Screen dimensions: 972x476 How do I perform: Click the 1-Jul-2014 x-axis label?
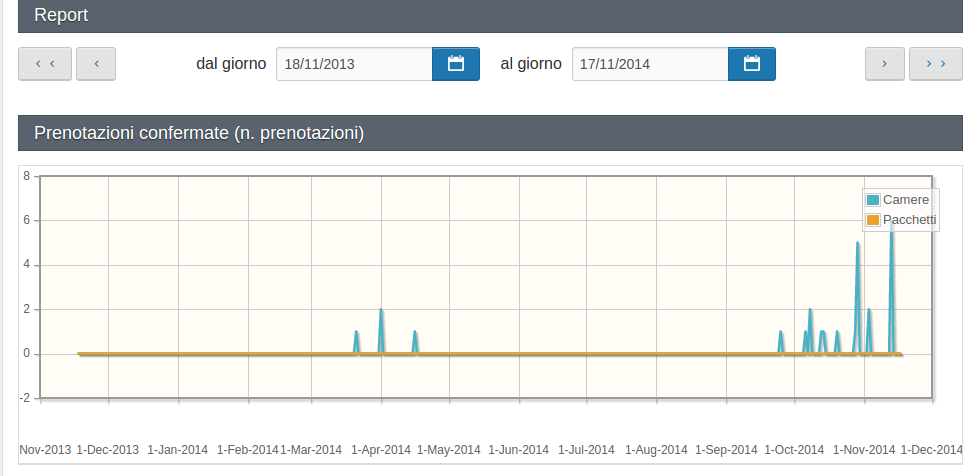[588, 450]
